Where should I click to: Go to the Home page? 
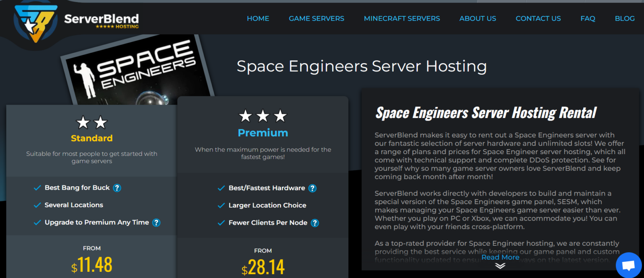[x=258, y=18]
